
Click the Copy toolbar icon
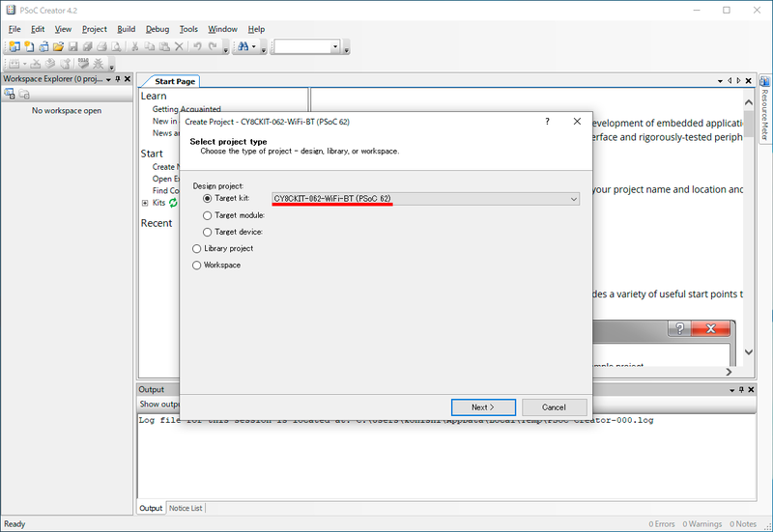tap(150, 46)
